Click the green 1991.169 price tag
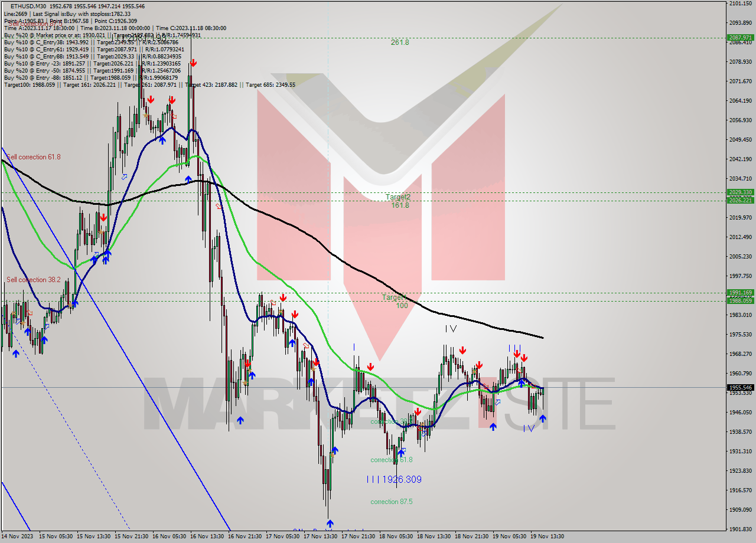Screen dimensions: 756x543 740,293
